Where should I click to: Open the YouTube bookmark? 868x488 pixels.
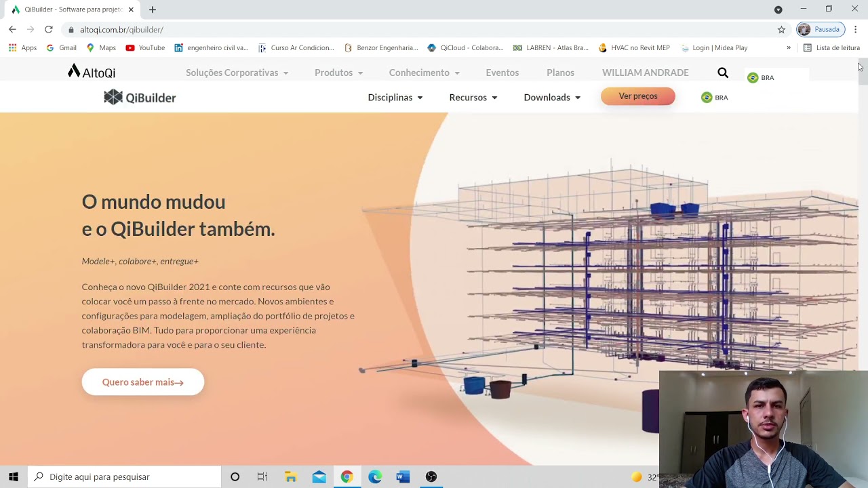[145, 47]
